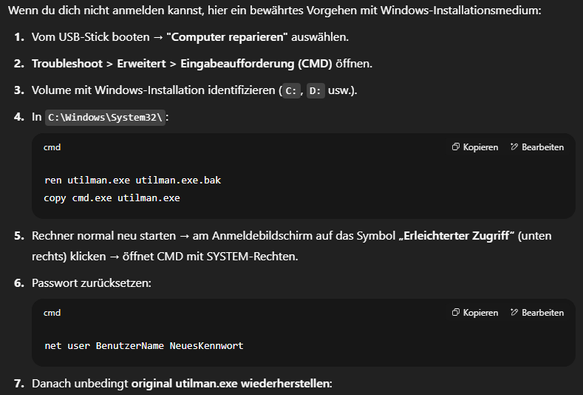
Task: Click the 'net user BenutzerName NeuesKennwort' command
Action: click(x=144, y=346)
